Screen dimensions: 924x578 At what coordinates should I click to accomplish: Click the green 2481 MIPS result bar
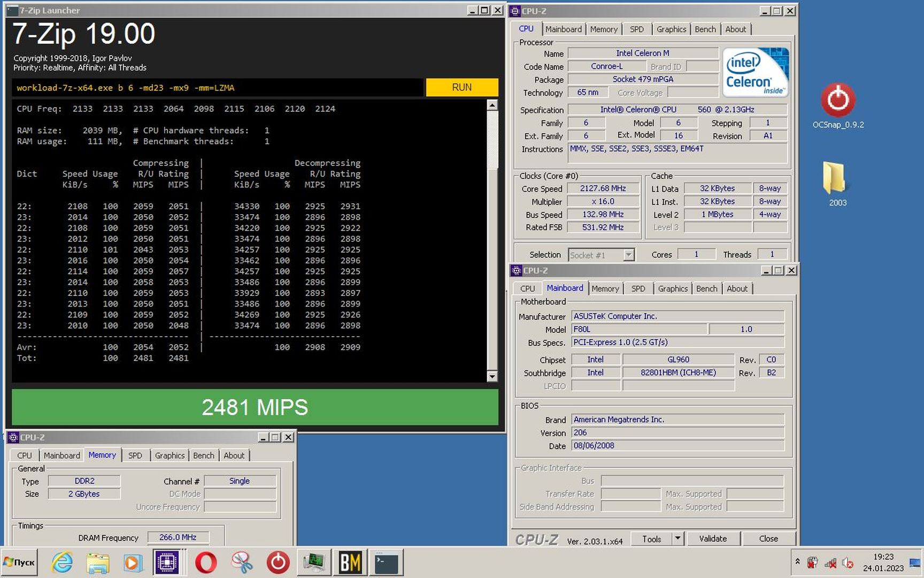(255, 407)
